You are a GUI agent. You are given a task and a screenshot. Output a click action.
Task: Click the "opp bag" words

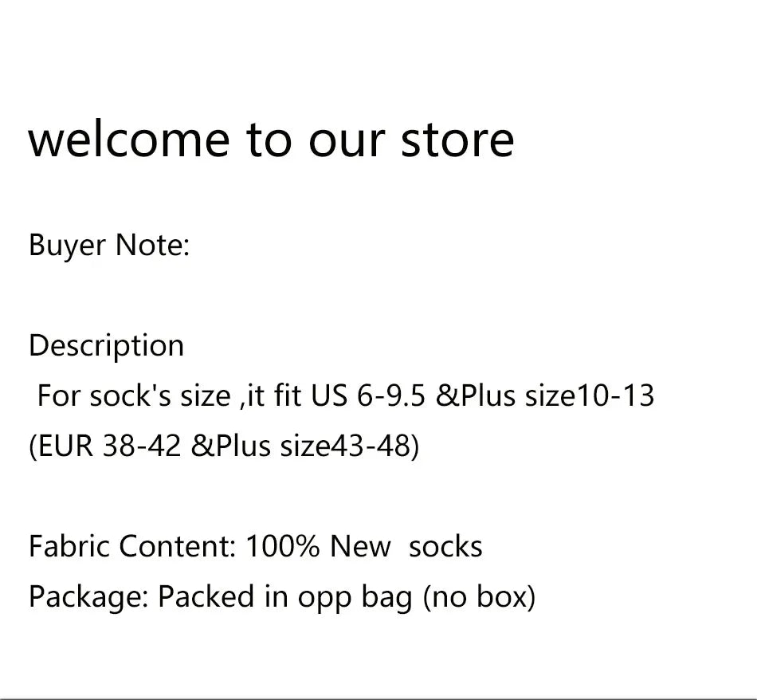[x=355, y=598]
